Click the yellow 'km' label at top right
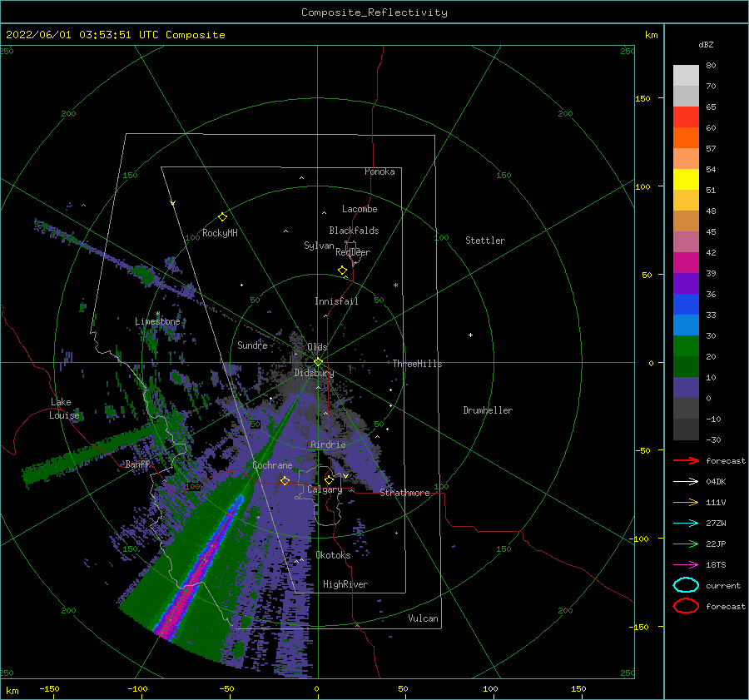Image resolution: width=749 pixels, height=700 pixels. click(x=652, y=35)
